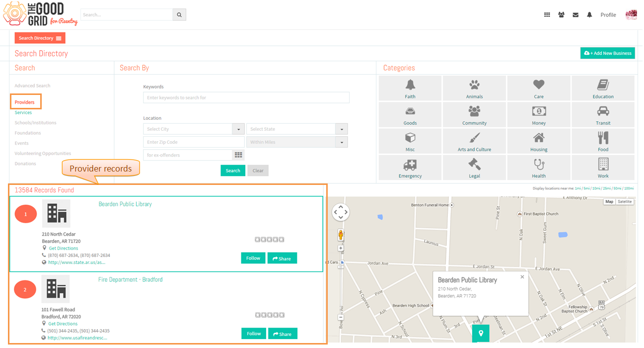Select the Transit category tile
The image size is (644, 348).
[603, 114]
